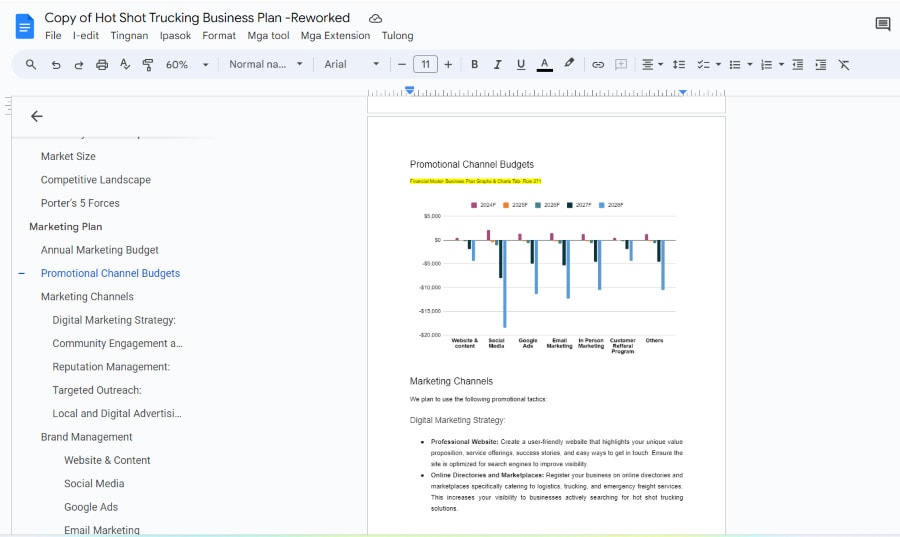Jump to Competitive Landscape heading
The width and height of the screenshot is (900, 537).
[x=95, y=180]
